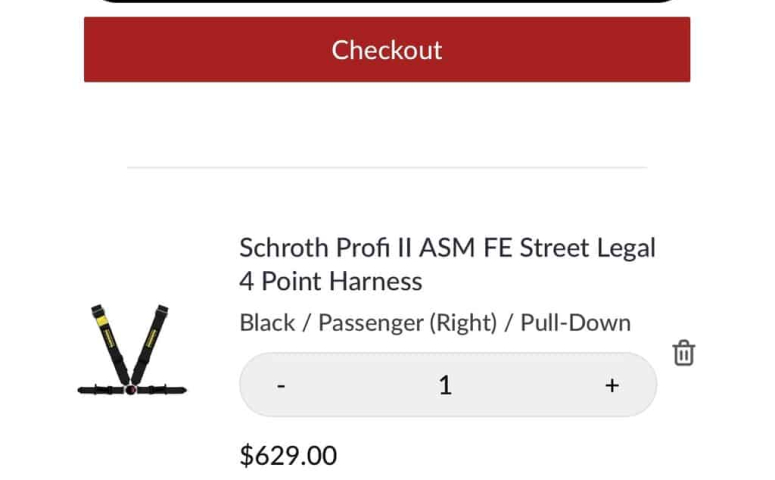Open the harness product thumbnail

click(x=132, y=351)
